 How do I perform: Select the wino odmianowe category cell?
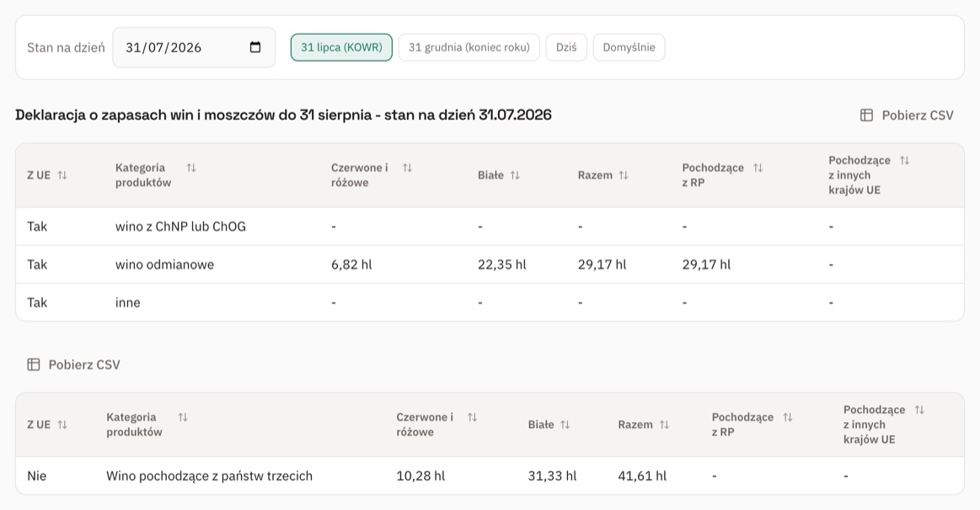[x=164, y=265]
